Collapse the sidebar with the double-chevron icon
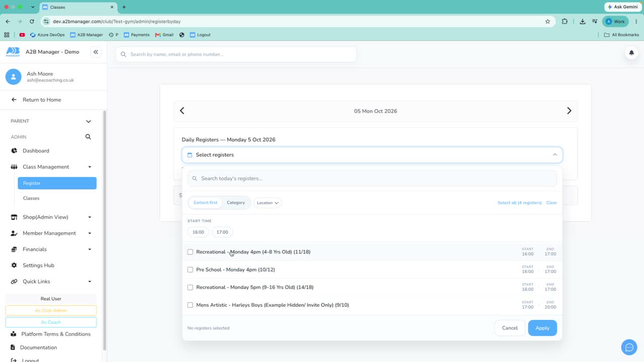The width and height of the screenshot is (644, 362). pos(96,52)
